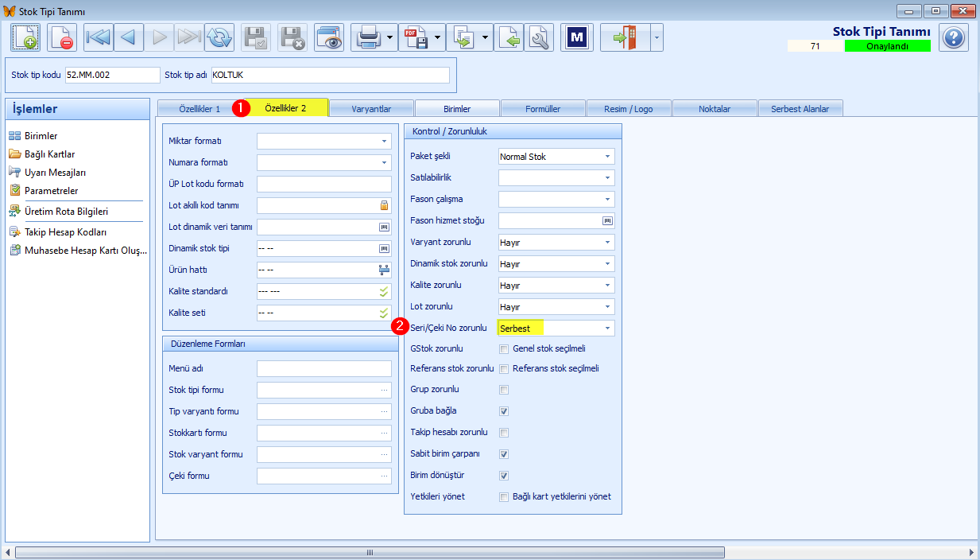Click the save floppy disk with checkmark icon

[x=256, y=37]
